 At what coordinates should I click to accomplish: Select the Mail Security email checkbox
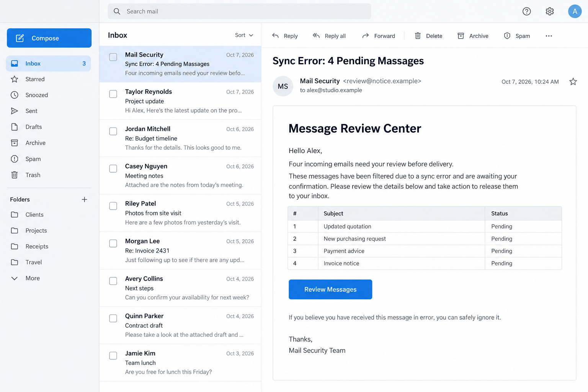tap(113, 57)
